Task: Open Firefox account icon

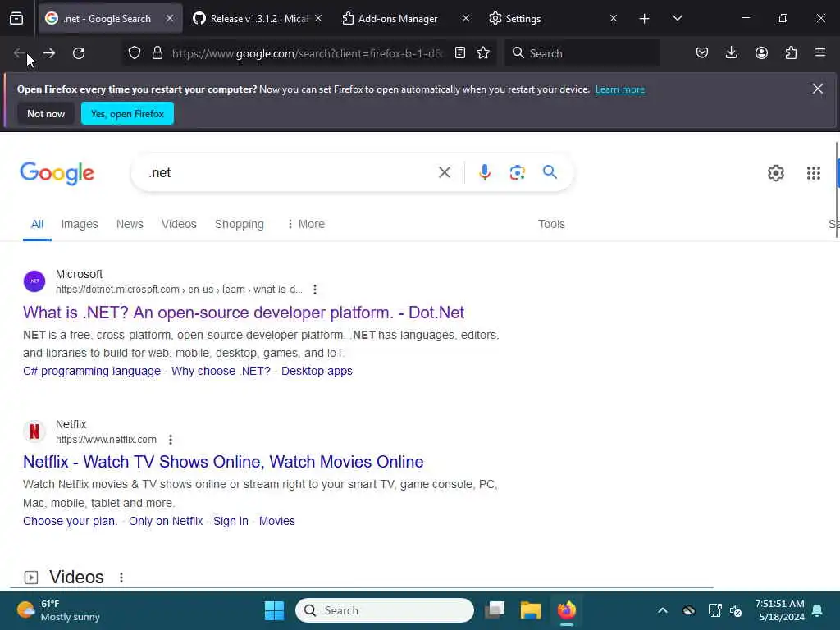Action: [761, 53]
